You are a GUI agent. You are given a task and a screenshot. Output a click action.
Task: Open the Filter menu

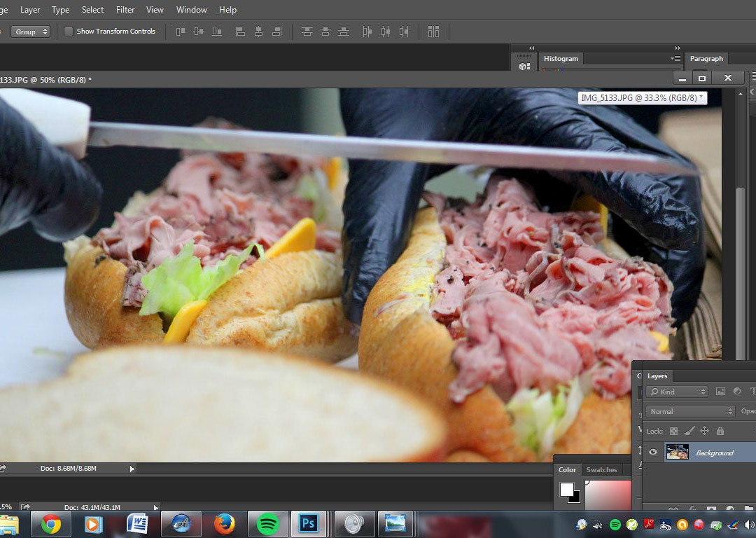point(125,10)
